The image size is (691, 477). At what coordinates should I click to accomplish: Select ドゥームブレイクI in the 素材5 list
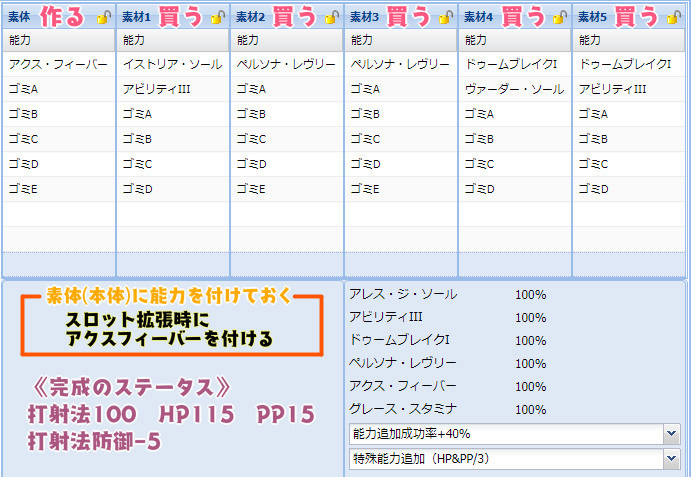click(629, 64)
